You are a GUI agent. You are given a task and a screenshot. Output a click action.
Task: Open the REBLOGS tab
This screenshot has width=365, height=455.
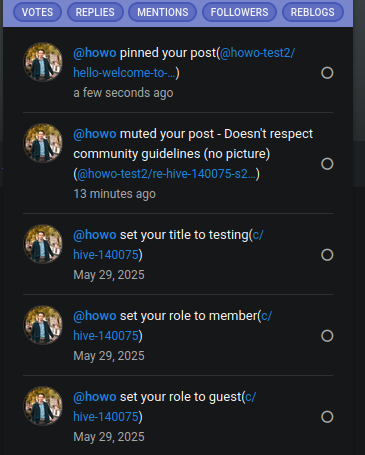(313, 12)
